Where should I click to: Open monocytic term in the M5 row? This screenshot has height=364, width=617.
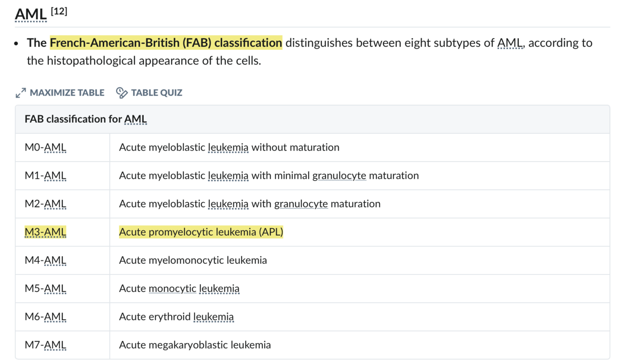pyautogui.click(x=173, y=289)
